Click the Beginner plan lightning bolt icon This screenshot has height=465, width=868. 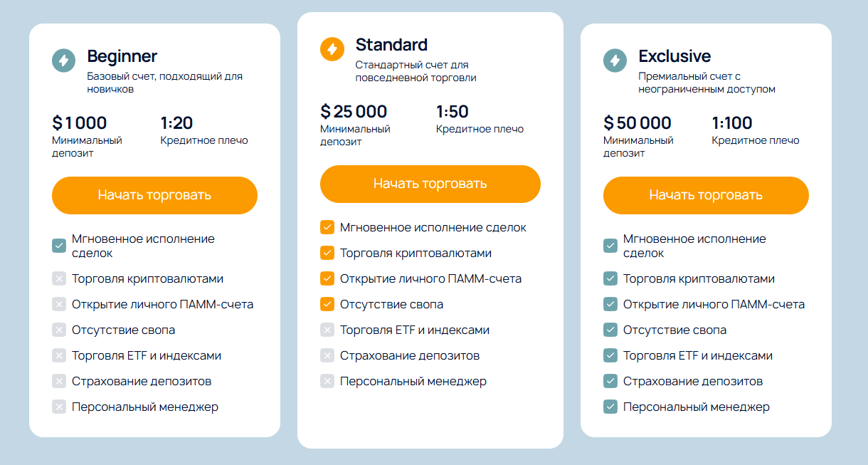(64, 61)
